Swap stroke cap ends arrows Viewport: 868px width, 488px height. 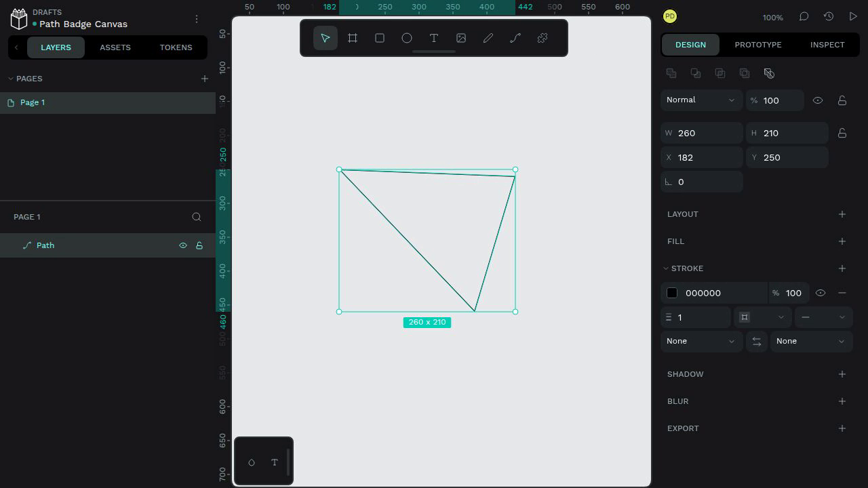click(x=757, y=342)
